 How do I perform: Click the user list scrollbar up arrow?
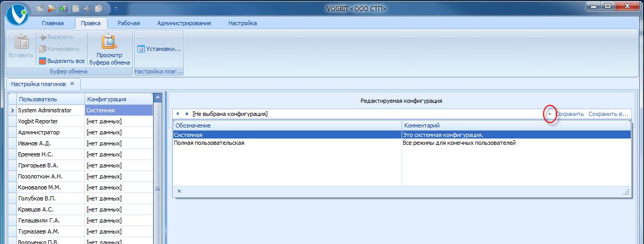(x=157, y=98)
